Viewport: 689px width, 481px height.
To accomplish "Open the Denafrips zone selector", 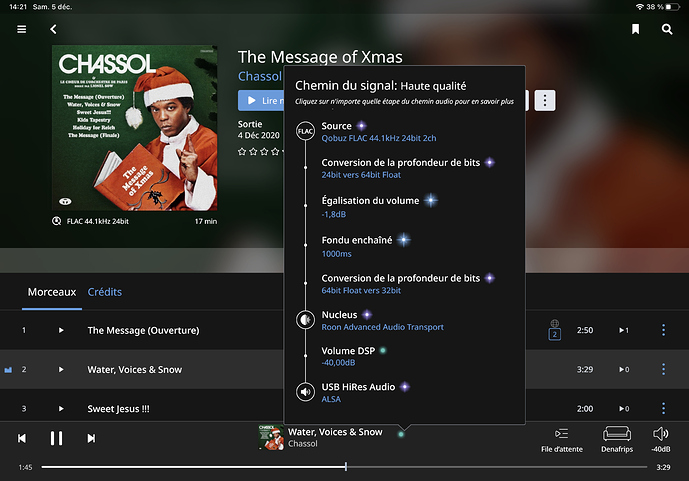I will pos(617,440).
